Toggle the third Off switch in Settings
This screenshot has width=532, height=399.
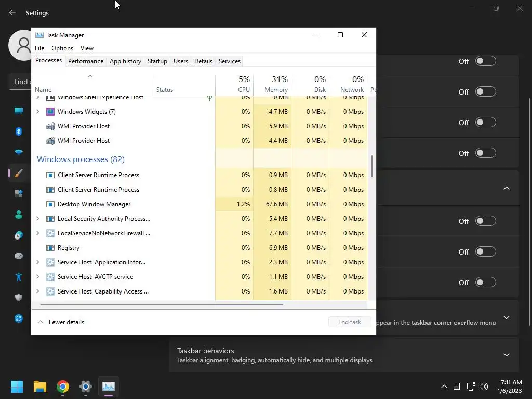pyautogui.click(x=486, y=122)
